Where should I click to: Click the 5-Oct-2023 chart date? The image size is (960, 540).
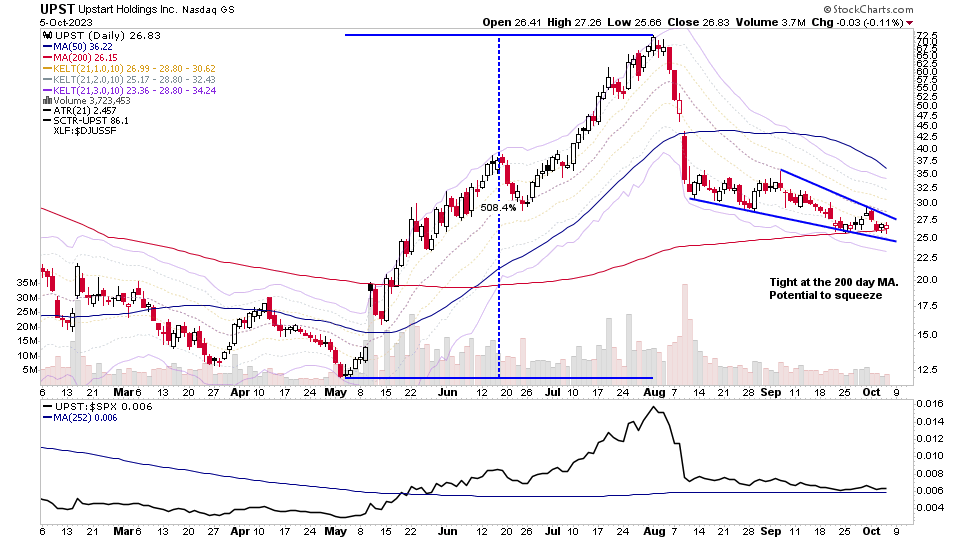pos(66,23)
